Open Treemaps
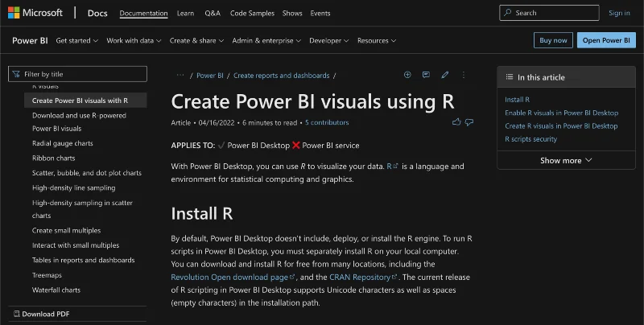 point(47,275)
